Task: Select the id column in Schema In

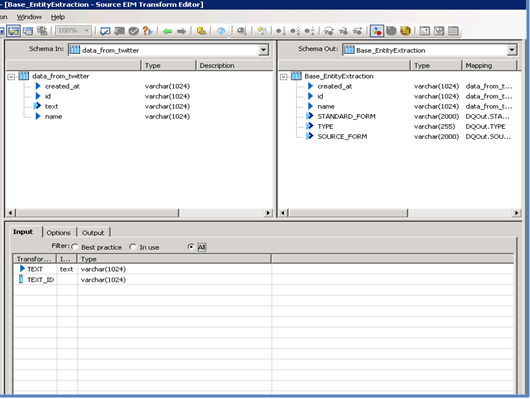Action: tap(48, 97)
